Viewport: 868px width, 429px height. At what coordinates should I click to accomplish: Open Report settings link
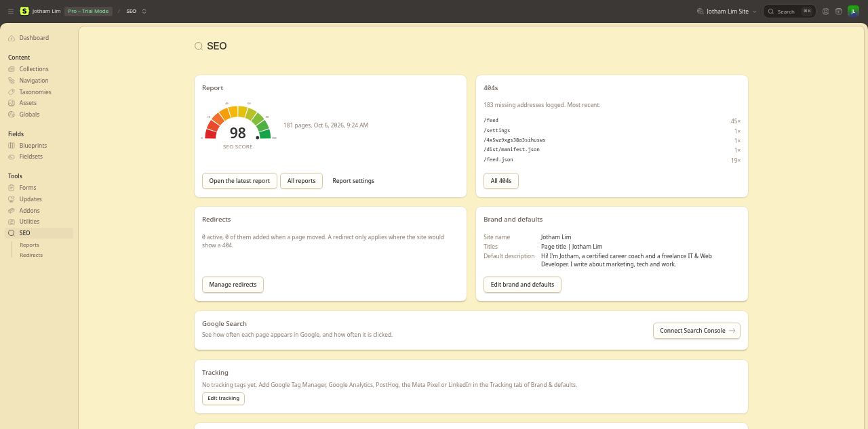point(353,181)
